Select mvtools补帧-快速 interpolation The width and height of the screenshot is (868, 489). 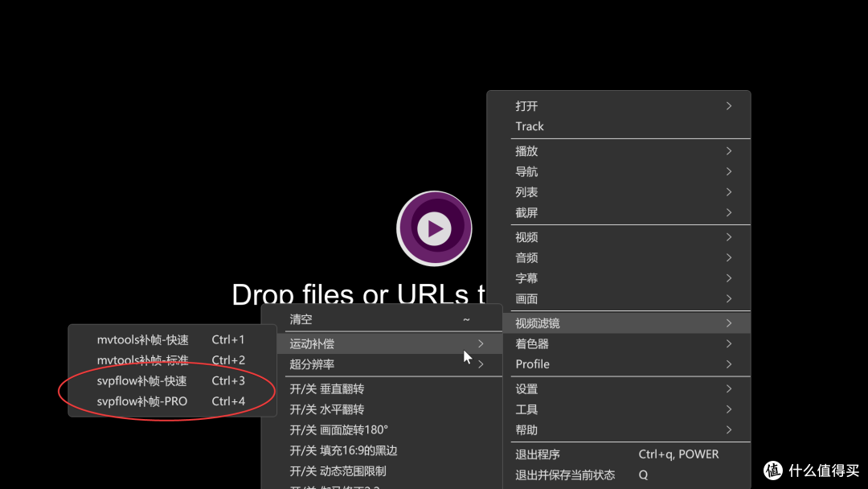pos(172,339)
